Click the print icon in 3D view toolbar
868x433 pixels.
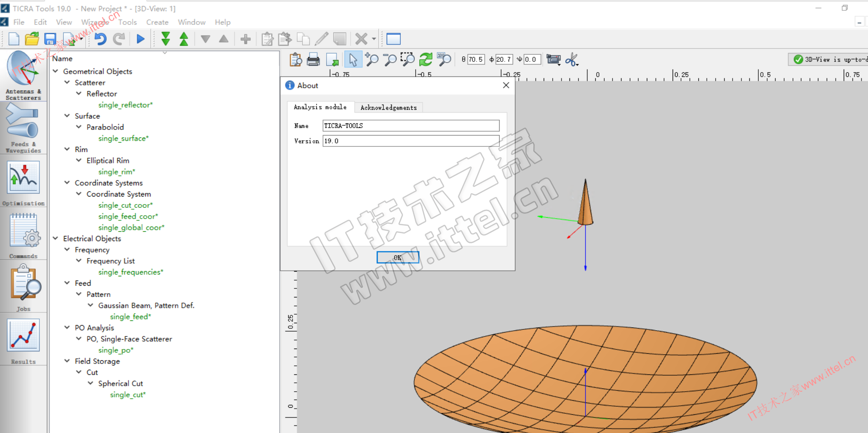[313, 60]
